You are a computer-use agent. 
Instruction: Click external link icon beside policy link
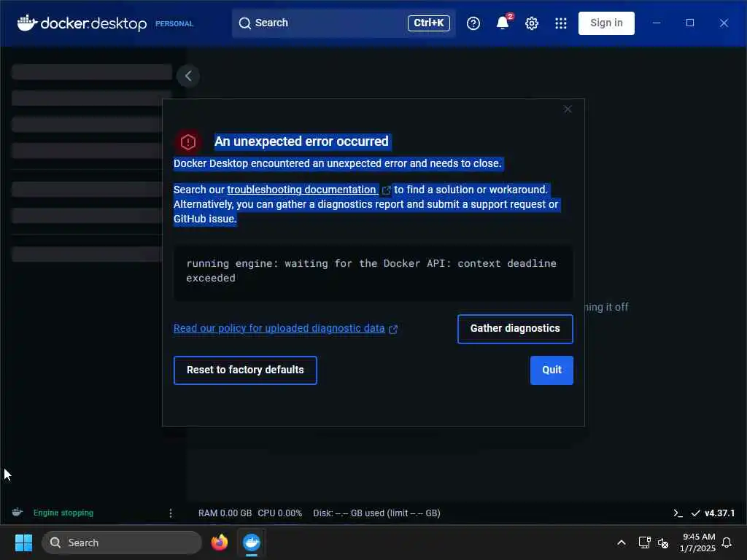[x=393, y=329]
